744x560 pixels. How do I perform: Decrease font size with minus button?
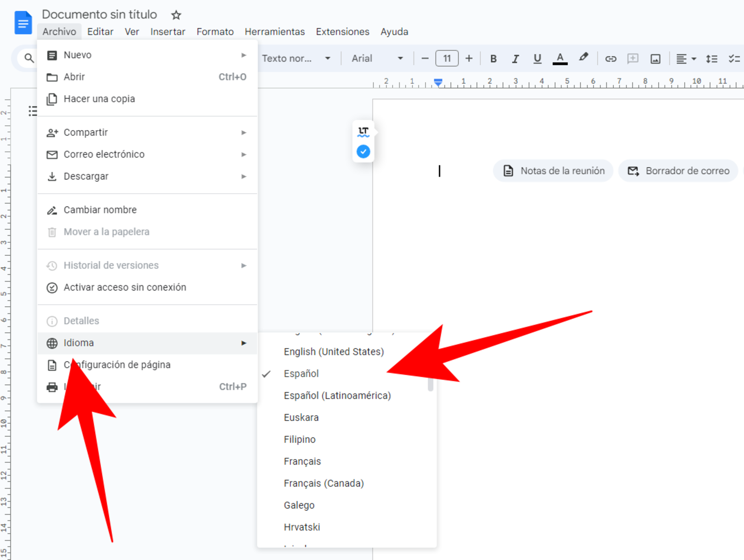tap(425, 59)
